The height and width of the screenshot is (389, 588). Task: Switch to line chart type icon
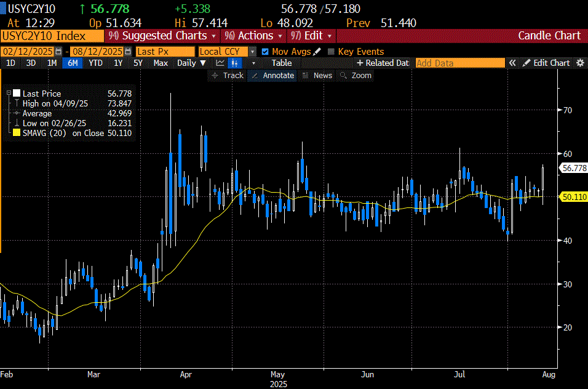click(x=220, y=63)
